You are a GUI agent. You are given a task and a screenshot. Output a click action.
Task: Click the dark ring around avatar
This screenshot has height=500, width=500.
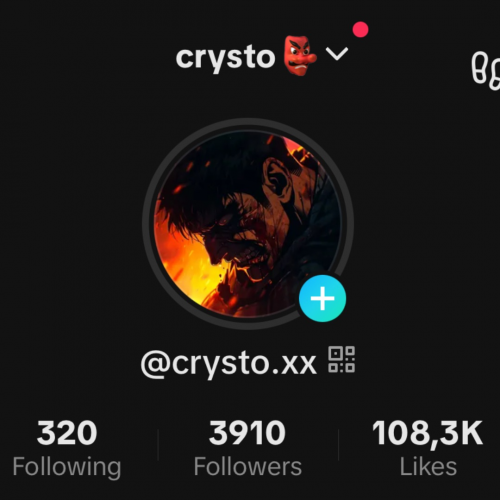click(248, 124)
